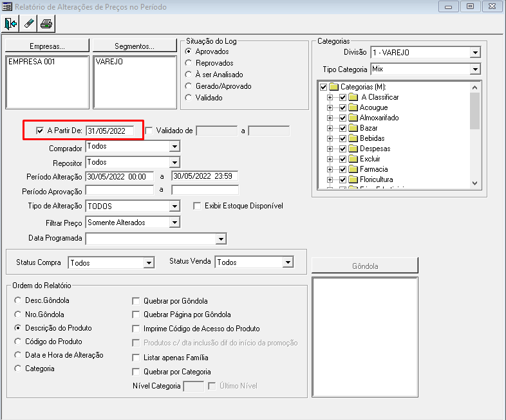Image resolution: width=506 pixels, height=420 pixels.
Task: Uncheck the Categorias (M) root checkbox
Action: (x=323, y=87)
